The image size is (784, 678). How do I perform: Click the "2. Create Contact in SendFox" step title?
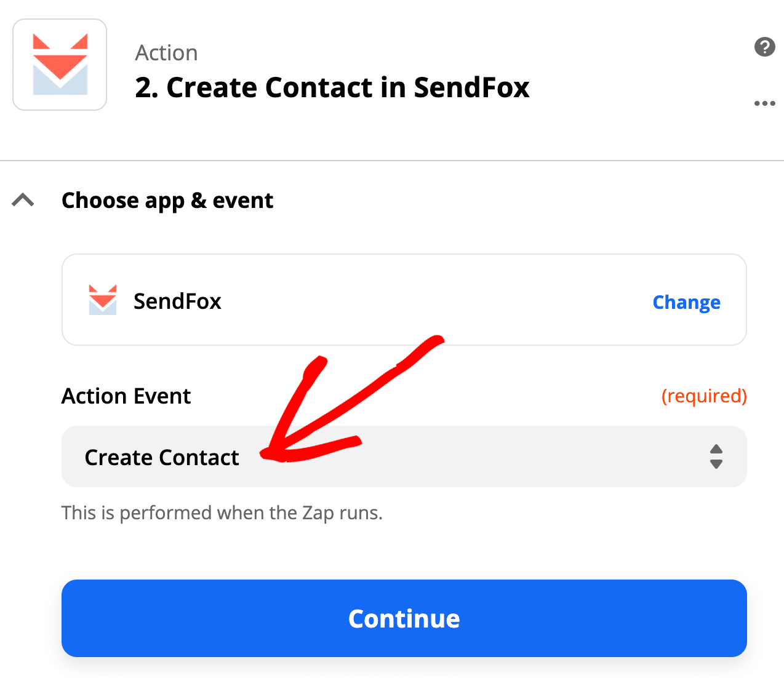tap(332, 87)
